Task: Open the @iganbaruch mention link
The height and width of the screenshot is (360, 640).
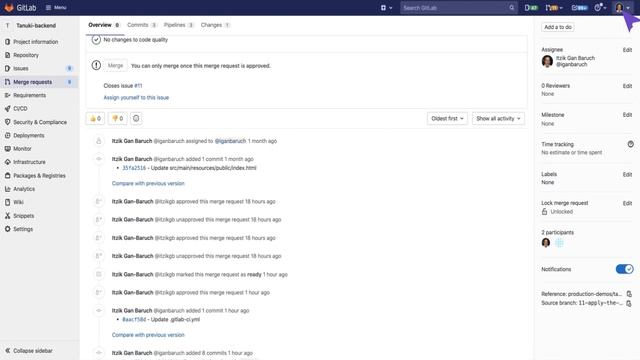Action: pos(230,141)
